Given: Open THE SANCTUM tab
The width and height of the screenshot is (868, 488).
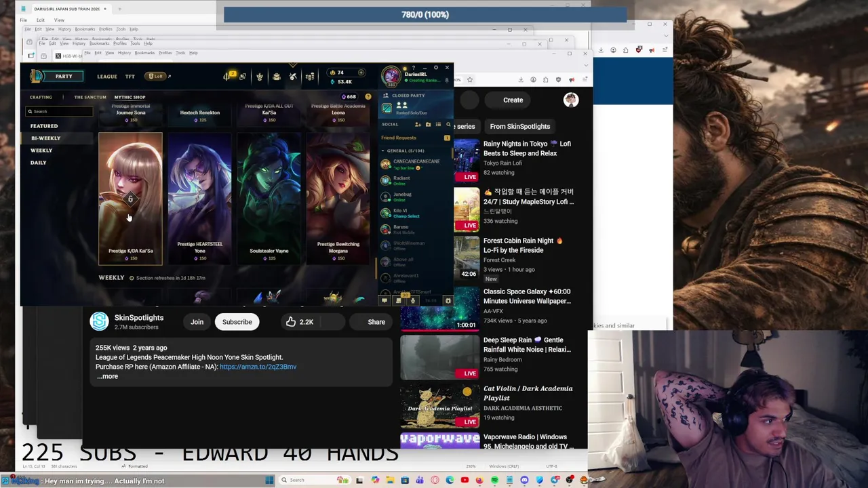Looking at the screenshot, I should [90, 97].
